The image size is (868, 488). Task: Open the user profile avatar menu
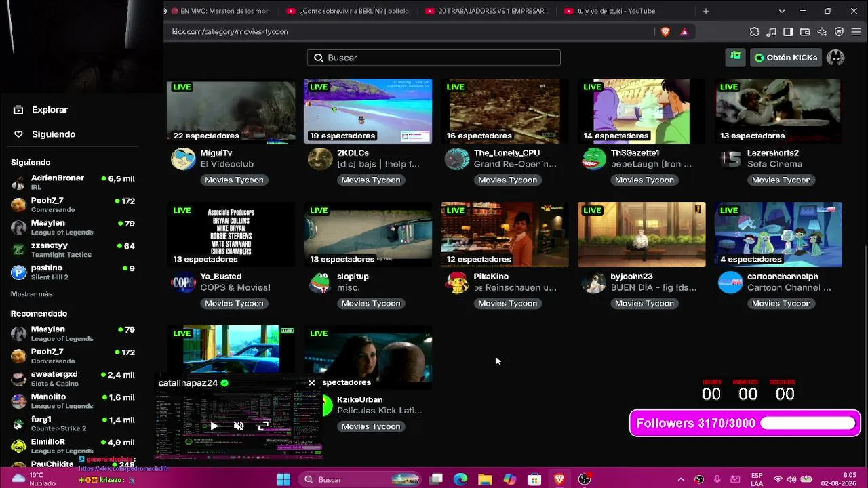835,58
